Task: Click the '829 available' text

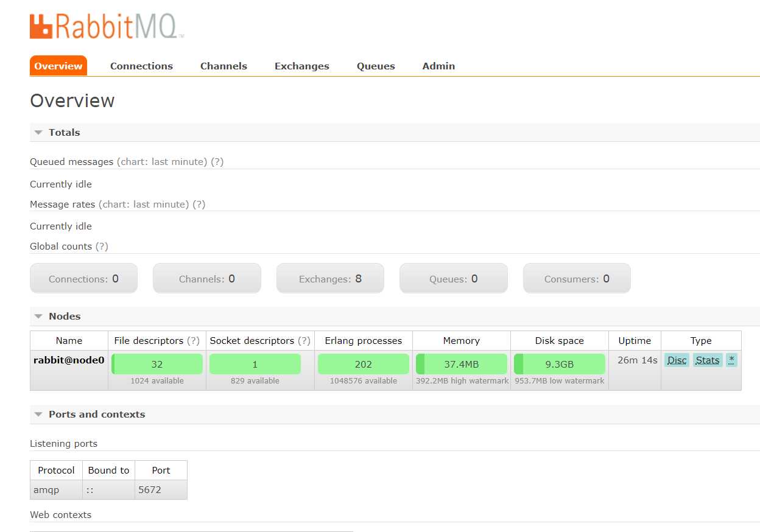Action: pos(255,380)
